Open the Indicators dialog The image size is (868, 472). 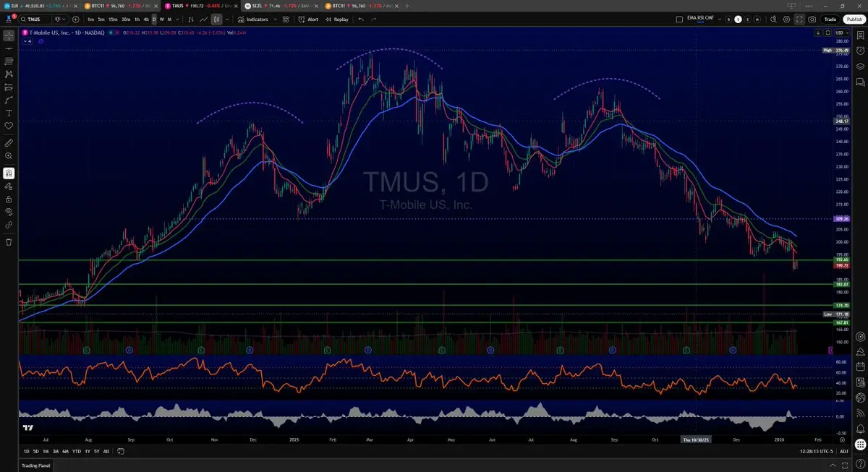coord(253,19)
